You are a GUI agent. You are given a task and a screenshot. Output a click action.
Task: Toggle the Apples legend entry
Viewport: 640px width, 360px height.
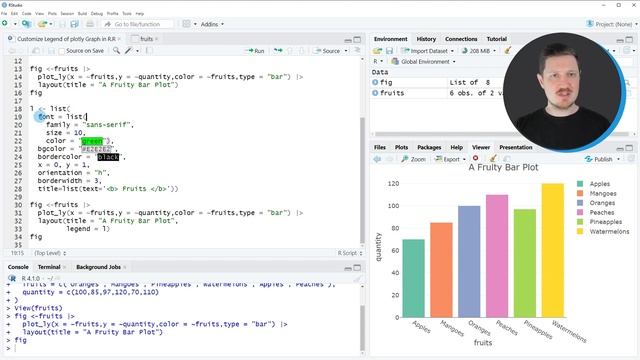[x=594, y=184]
